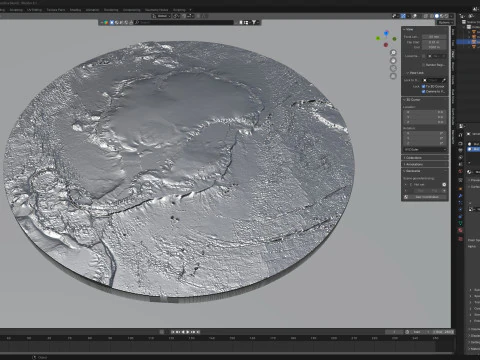480x360 pixels.
Task: Select the highlighted object row in Outliner
Action: pyautogui.click(x=468, y=42)
